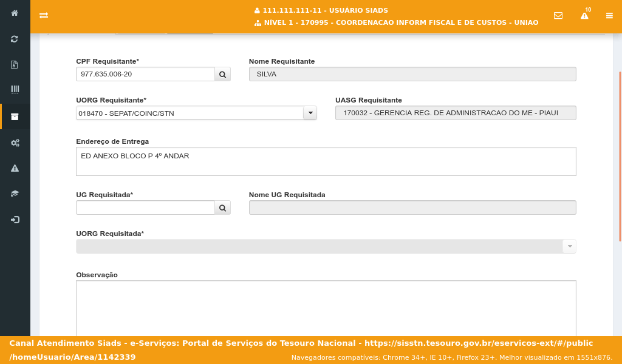Click the Observação text area
This screenshot has width=622, height=364.
pyautogui.click(x=326, y=308)
